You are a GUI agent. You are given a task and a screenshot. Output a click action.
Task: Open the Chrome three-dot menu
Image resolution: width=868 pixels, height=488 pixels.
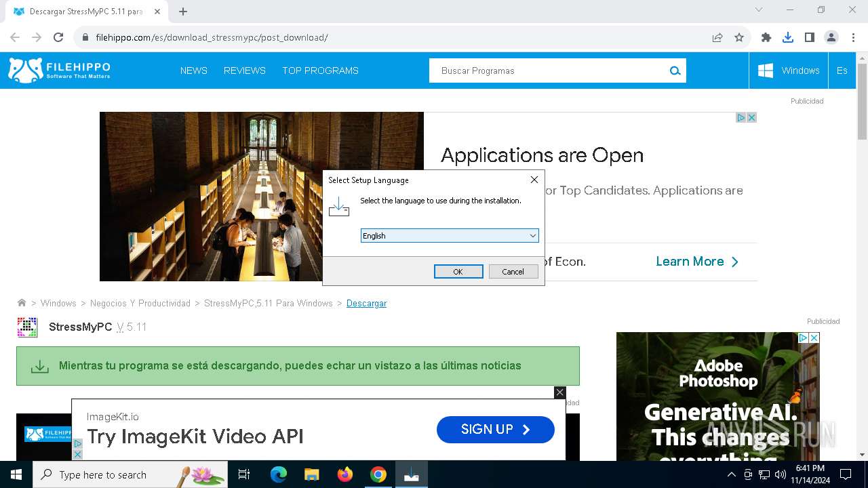coord(853,37)
